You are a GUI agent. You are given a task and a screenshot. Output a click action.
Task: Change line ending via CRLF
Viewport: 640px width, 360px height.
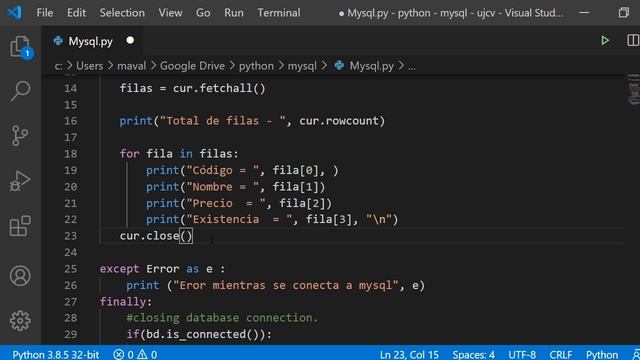(x=560, y=354)
